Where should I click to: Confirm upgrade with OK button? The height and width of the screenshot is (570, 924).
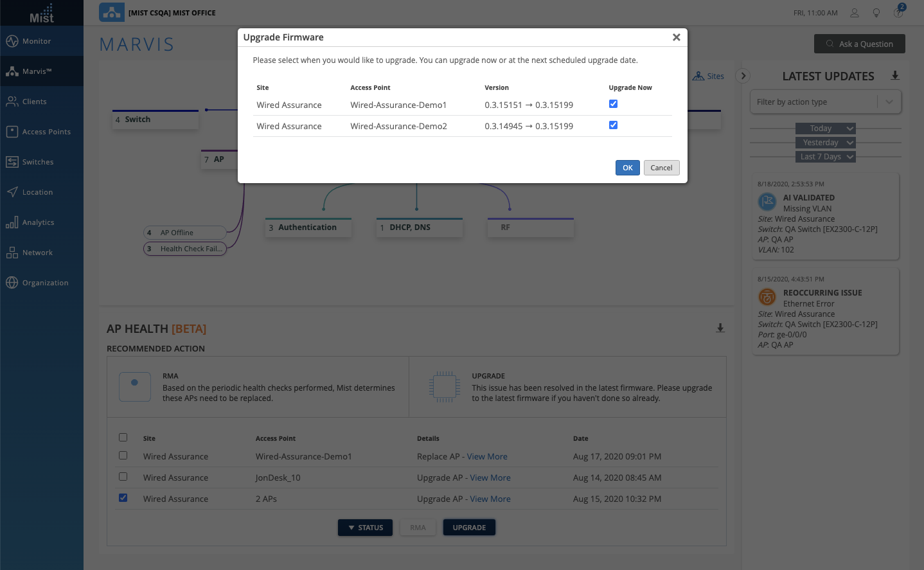click(628, 168)
